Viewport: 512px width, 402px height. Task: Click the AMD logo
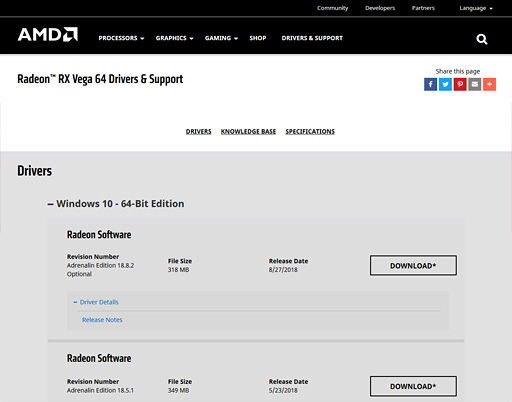48,34
